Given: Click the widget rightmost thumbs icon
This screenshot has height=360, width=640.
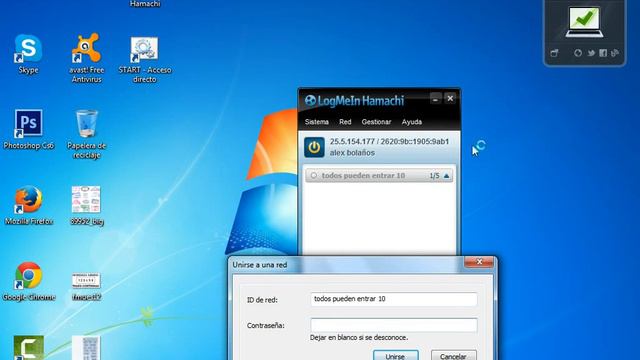Looking at the screenshot, I should [x=615, y=53].
